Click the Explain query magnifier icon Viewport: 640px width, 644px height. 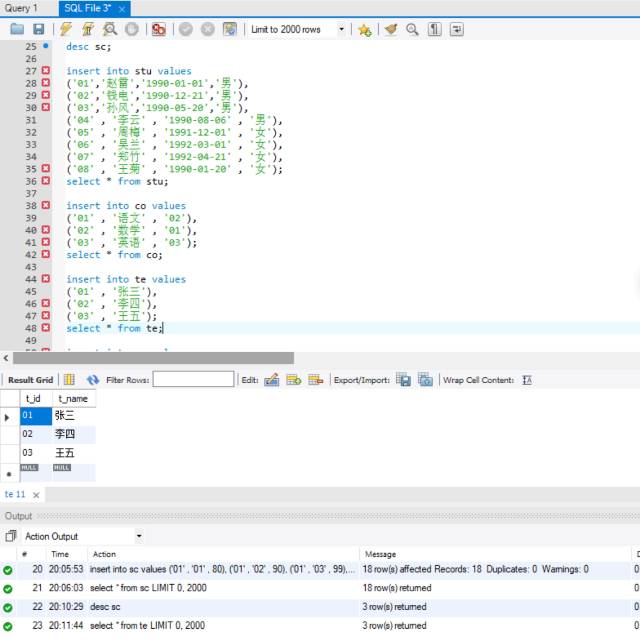pos(108,30)
